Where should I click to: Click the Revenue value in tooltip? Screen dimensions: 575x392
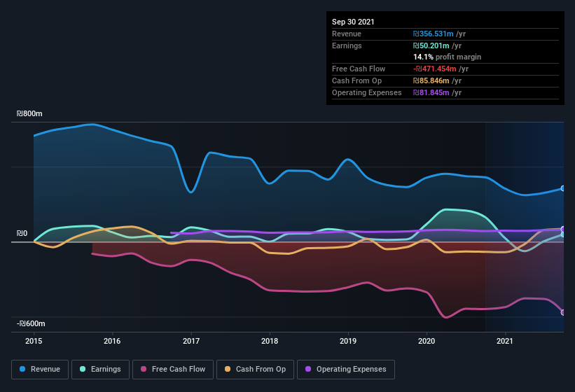(x=441, y=34)
